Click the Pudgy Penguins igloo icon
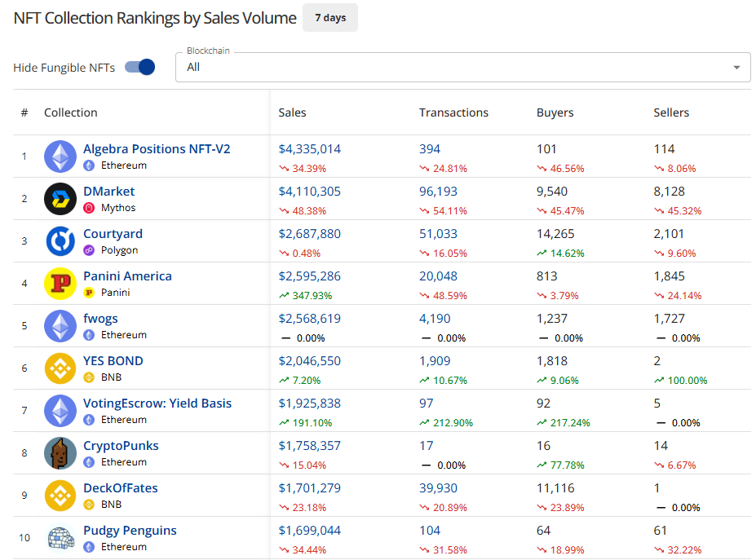756x560 pixels. click(60, 538)
